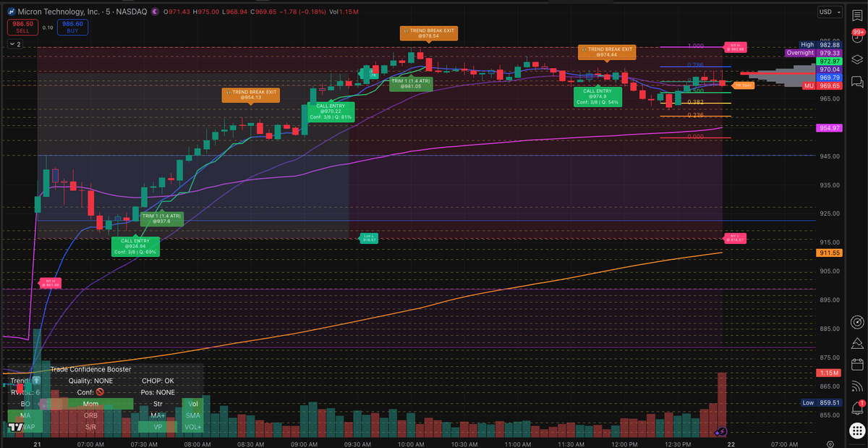Click the Pos: NONE status text
The image size is (868, 448).
[158, 392]
